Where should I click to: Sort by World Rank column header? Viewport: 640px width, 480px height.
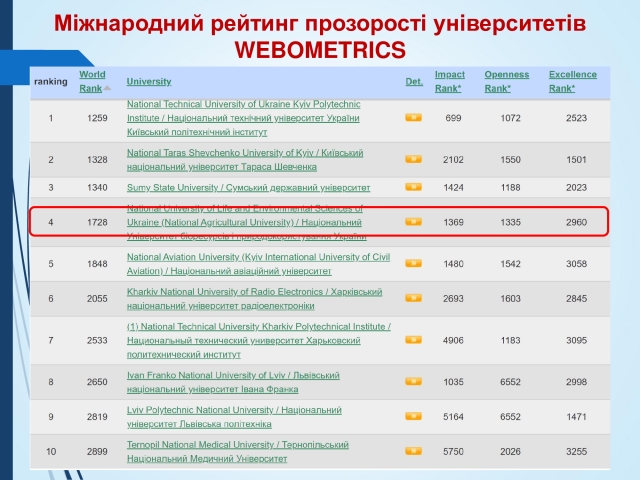pos(92,81)
